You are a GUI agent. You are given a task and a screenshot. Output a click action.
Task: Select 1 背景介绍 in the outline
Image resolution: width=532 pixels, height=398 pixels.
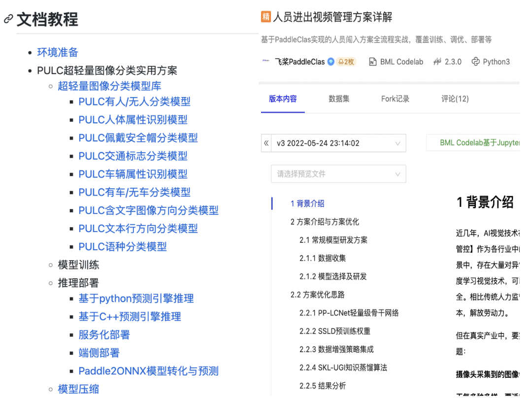(307, 203)
